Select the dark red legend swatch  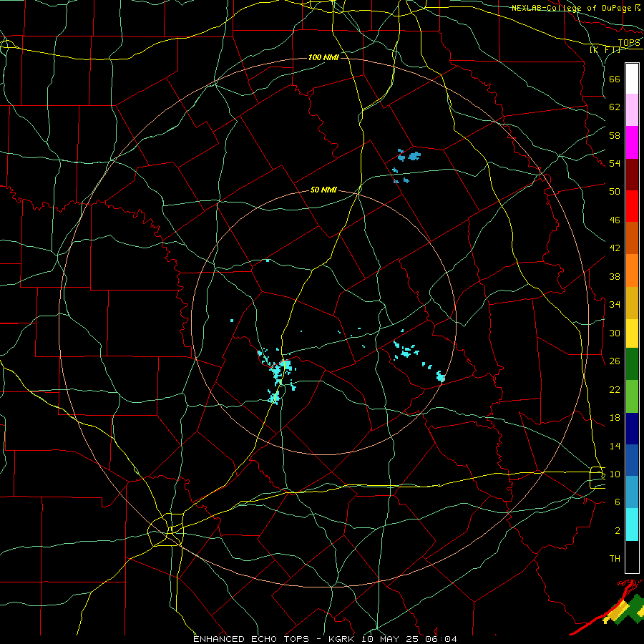click(x=632, y=174)
